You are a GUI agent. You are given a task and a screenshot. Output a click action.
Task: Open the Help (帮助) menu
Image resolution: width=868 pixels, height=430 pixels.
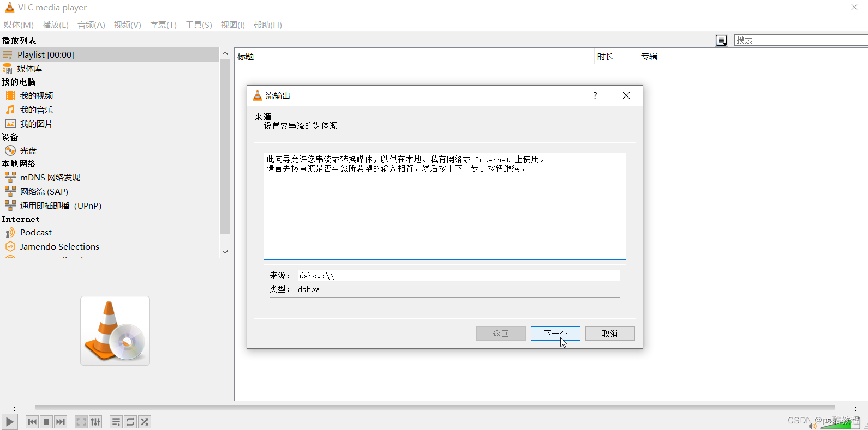click(268, 25)
